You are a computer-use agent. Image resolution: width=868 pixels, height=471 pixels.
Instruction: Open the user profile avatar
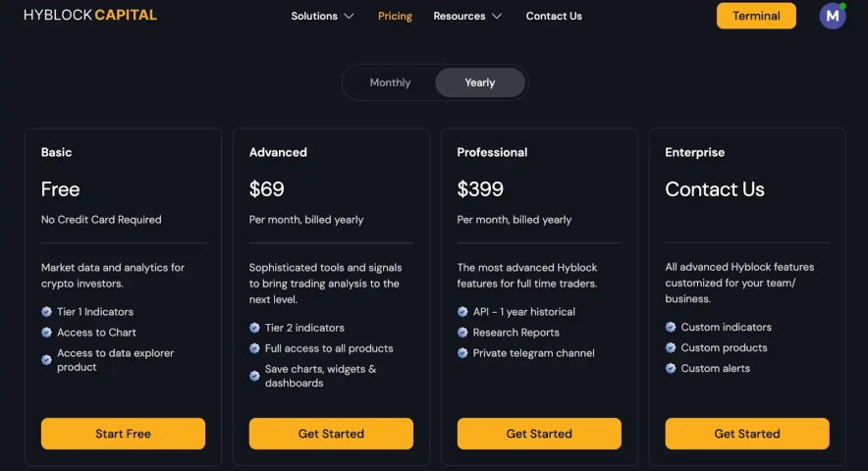833,16
